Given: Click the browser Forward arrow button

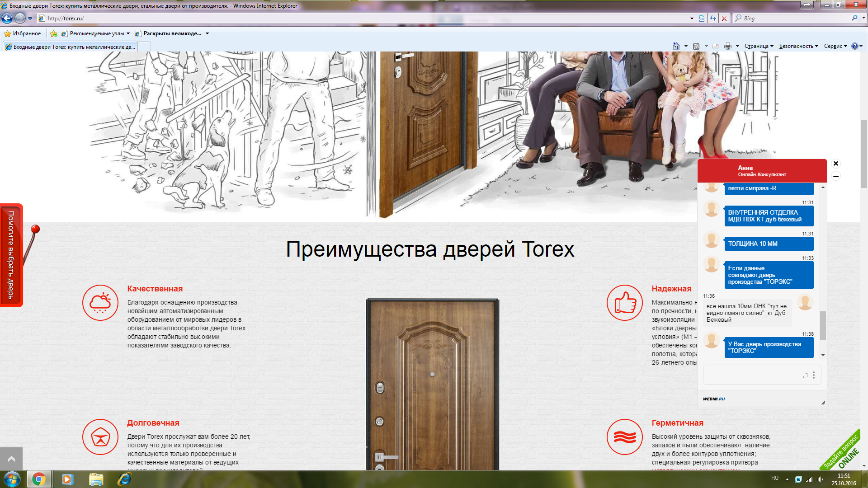Looking at the screenshot, I should click(20, 18).
